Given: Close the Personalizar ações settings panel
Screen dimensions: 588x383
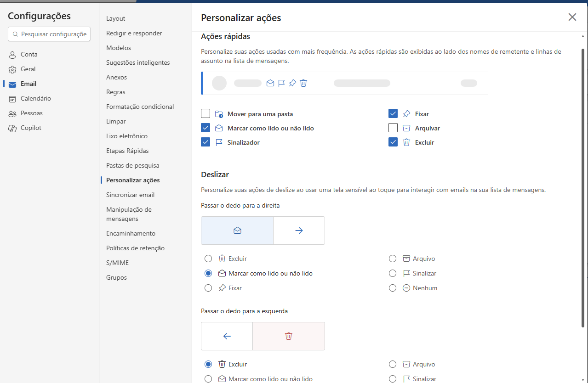Looking at the screenshot, I should (572, 17).
